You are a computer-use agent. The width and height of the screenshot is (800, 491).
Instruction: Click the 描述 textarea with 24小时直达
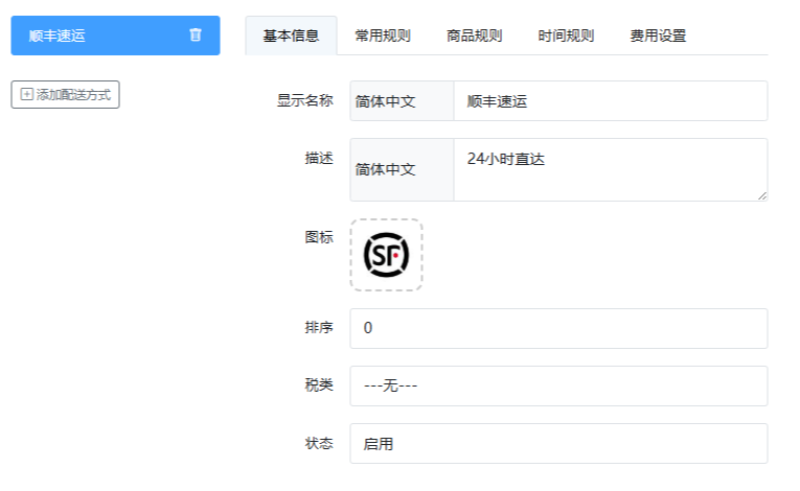pos(611,169)
